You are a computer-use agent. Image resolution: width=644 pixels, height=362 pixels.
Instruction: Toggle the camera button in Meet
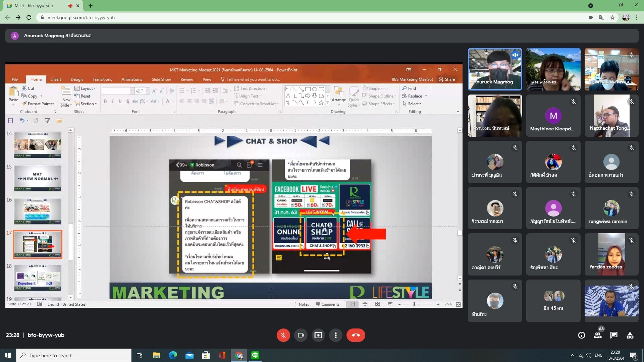pyautogui.click(x=301, y=335)
